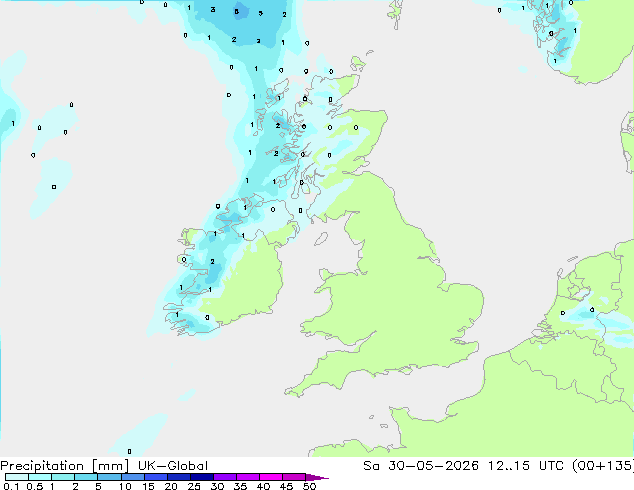Click the 35–40 mm legend color swatch
634x490 pixels.
248,477
